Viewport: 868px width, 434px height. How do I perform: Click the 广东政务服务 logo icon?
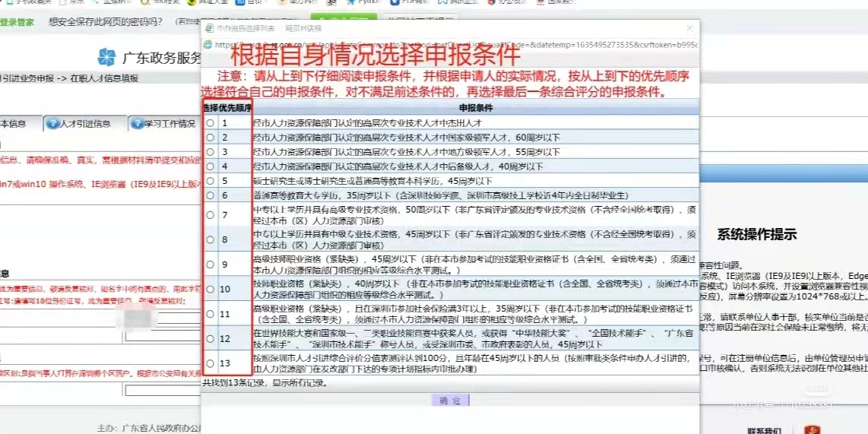106,58
